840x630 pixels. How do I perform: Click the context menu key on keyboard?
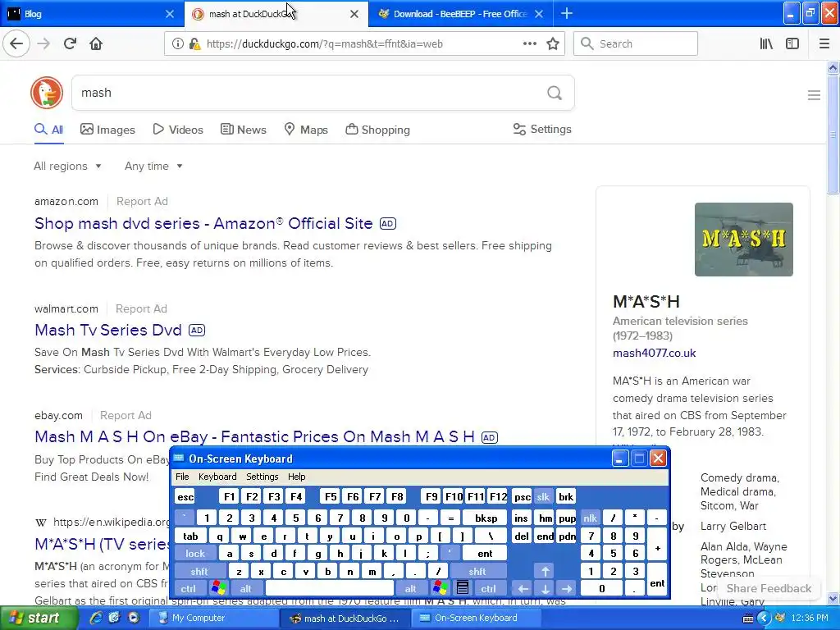[463, 587]
